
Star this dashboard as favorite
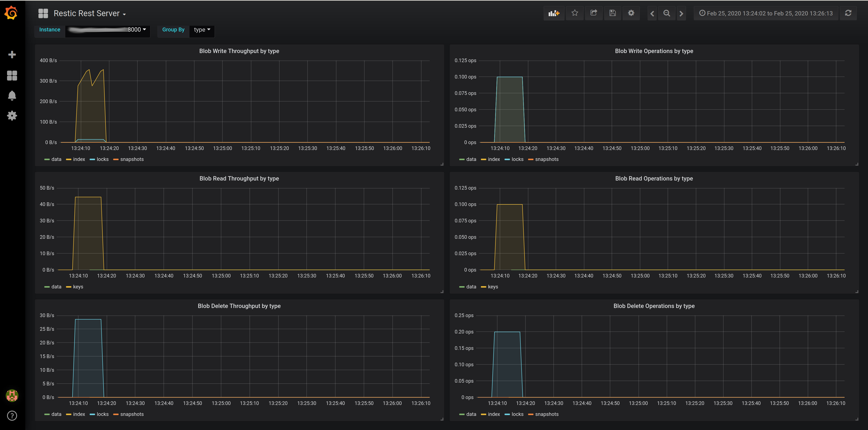tap(575, 13)
